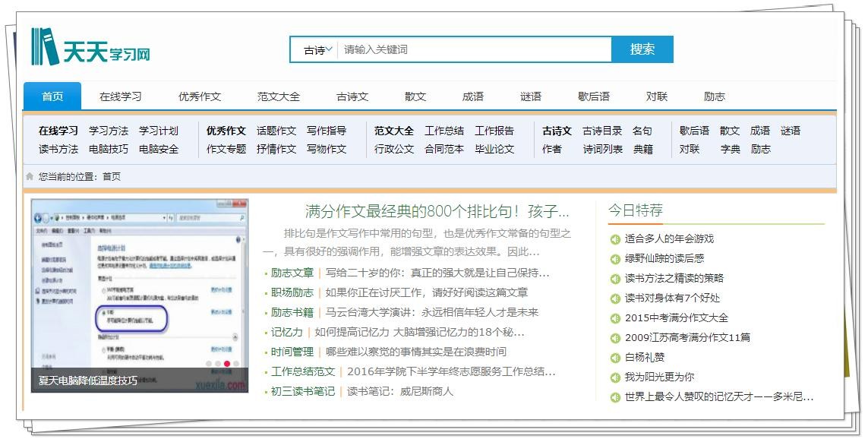
Task: Open the 马云台湾大学演讲 article link
Action: 431,312
